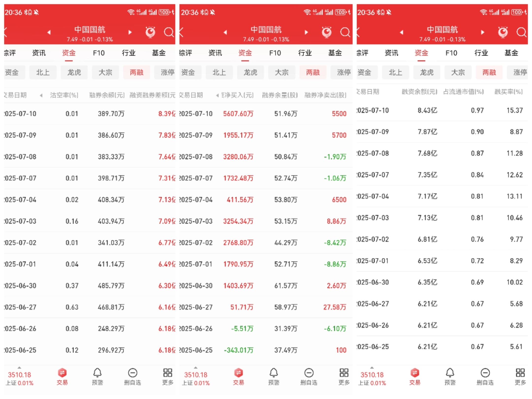The height and width of the screenshot is (399, 532).
Task: Tap 中国国航 title in middle screen
Action: pos(266,30)
